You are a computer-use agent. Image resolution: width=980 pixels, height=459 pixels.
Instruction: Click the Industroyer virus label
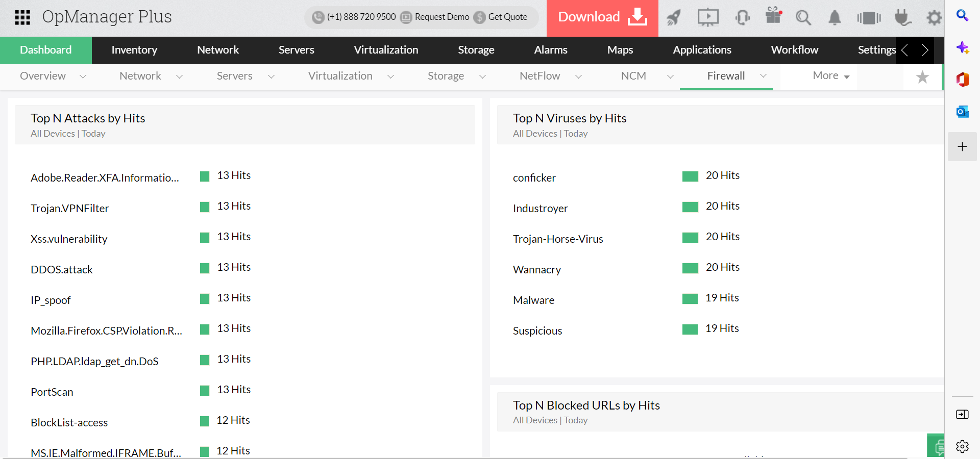[x=540, y=209]
